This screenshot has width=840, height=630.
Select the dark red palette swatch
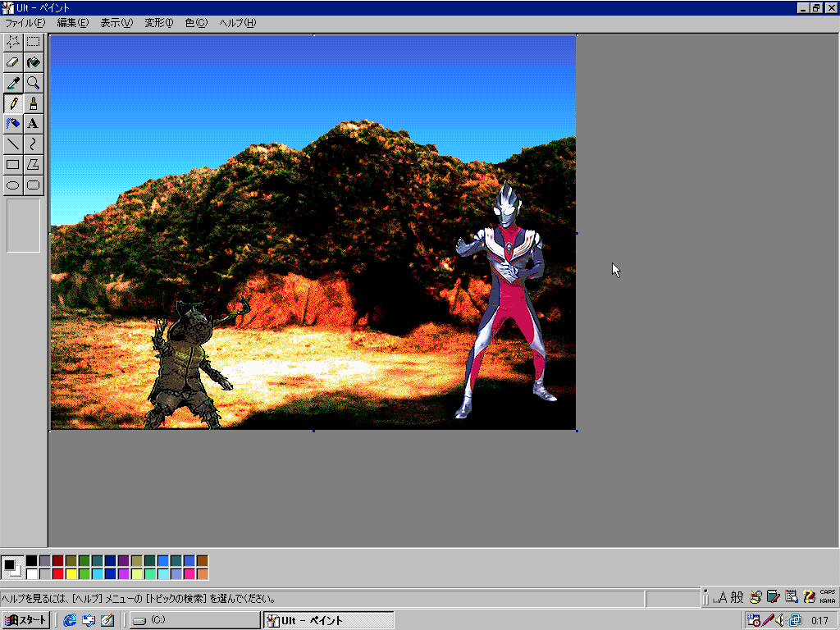(x=58, y=561)
